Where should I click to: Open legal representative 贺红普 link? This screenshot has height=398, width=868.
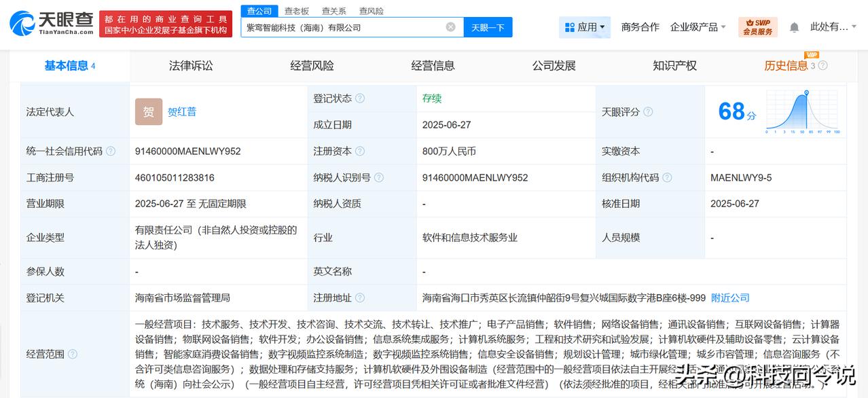[x=182, y=112]
